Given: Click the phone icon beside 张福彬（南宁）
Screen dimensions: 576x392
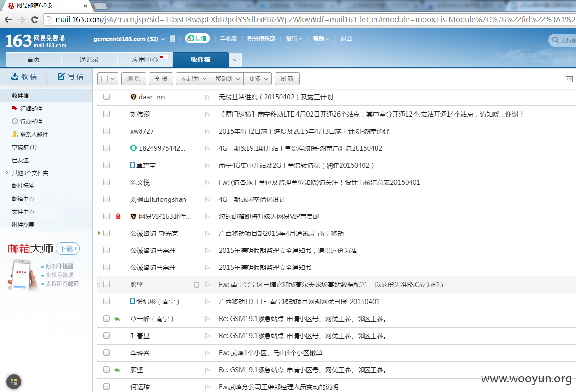Looking at the screenshot, I should [133, 302].
